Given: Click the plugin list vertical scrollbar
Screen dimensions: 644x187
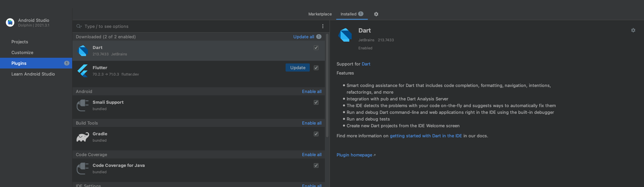Looking at the screenshot, I should tap(327, 84).
